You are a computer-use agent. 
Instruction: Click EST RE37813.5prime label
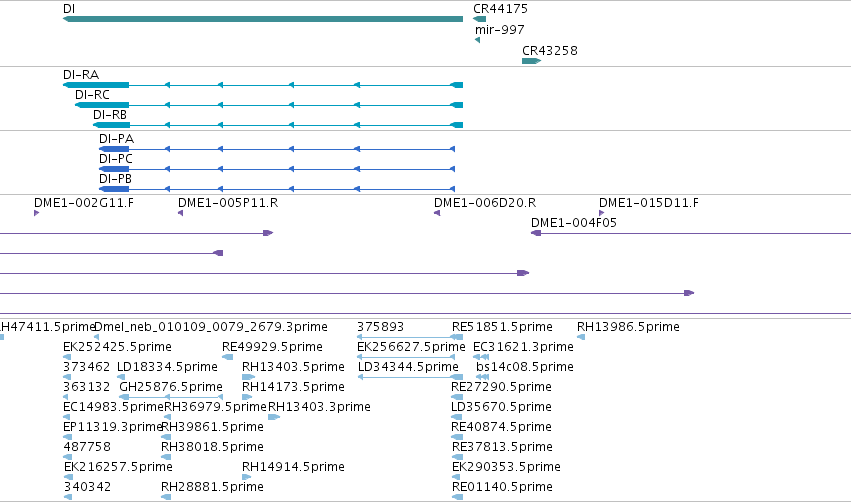click(x=502, y=447)
